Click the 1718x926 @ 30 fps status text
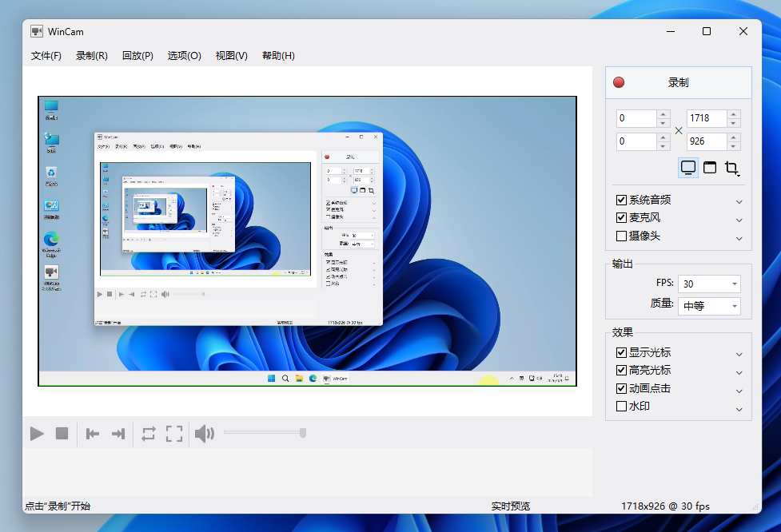 [665, 506]
